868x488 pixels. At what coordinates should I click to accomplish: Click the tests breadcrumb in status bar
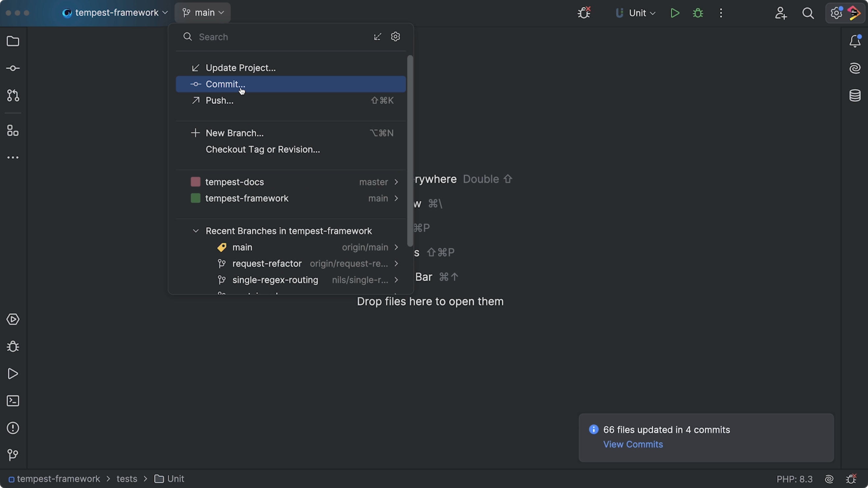coord(127,479)
